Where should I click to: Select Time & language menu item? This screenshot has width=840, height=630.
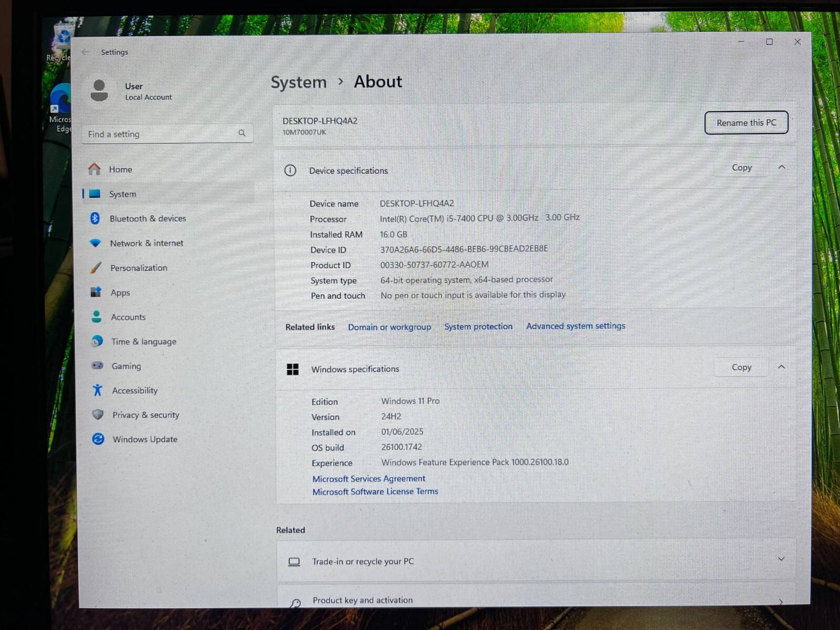143,342
